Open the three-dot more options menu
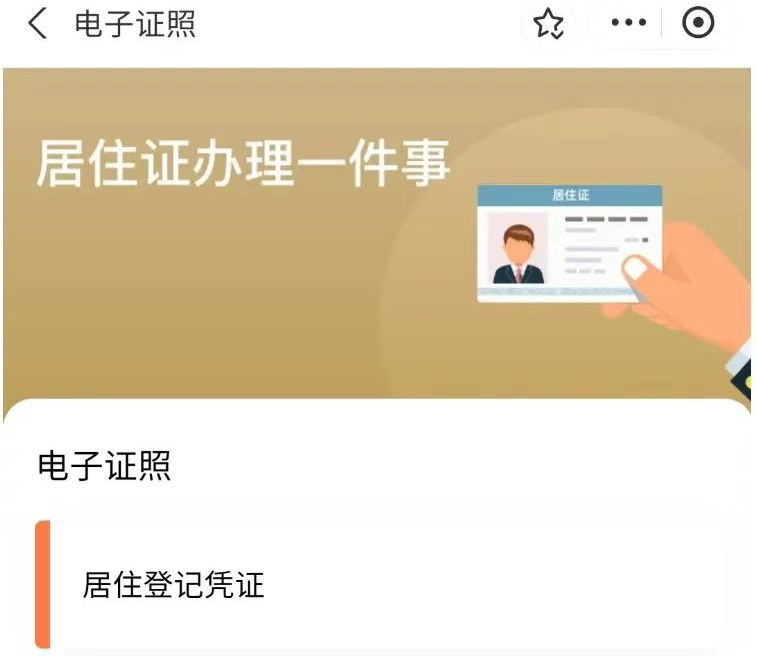 629,22
